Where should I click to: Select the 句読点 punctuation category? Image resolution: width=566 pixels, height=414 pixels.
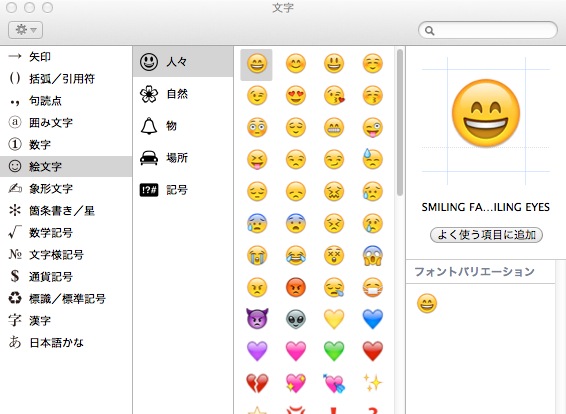66,101
